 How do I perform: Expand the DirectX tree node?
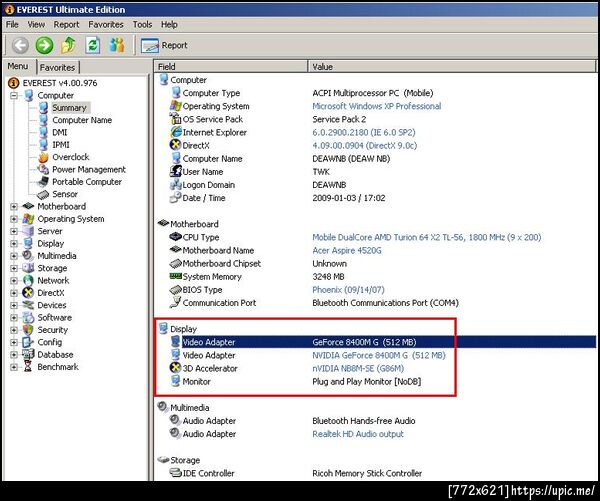pos(14,293)
